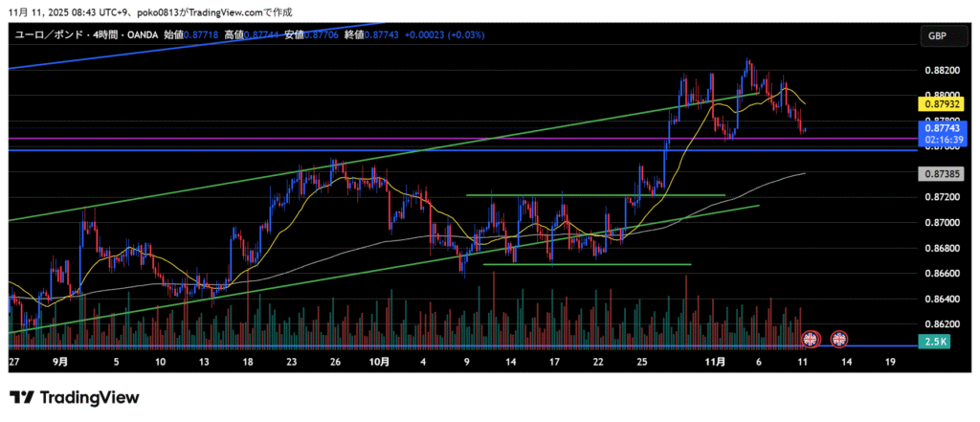This screenshot has height=422, width=980.
Task: Click the 0.86600 price axis label
Action: [x=943, y=274]
